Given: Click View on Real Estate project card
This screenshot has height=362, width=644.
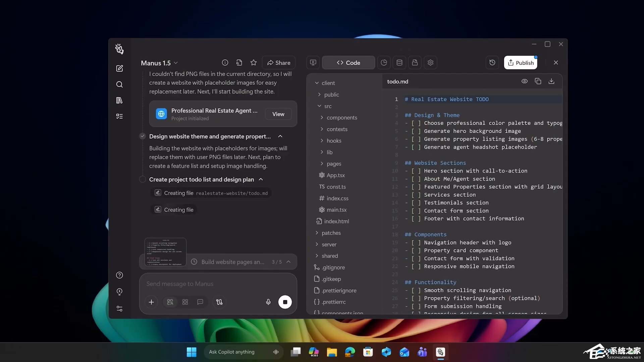Looking at the screenshot, I should [278, 114].
